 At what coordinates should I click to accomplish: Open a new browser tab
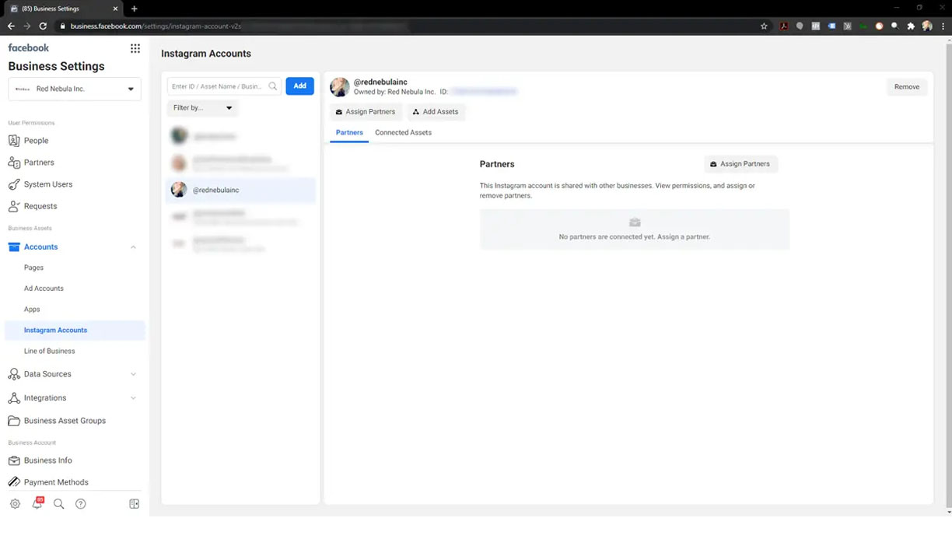click(x=134, y=9)
